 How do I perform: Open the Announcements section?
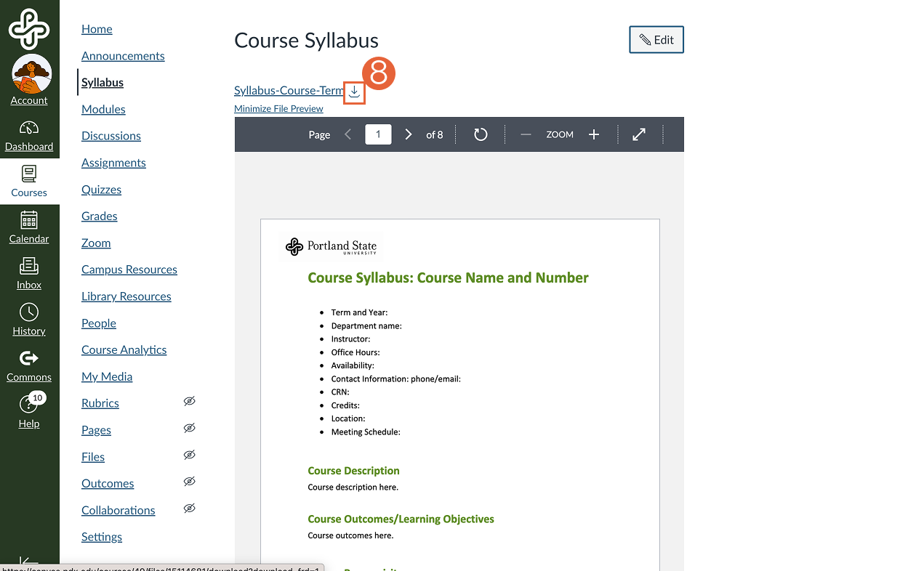pos(122,55)
